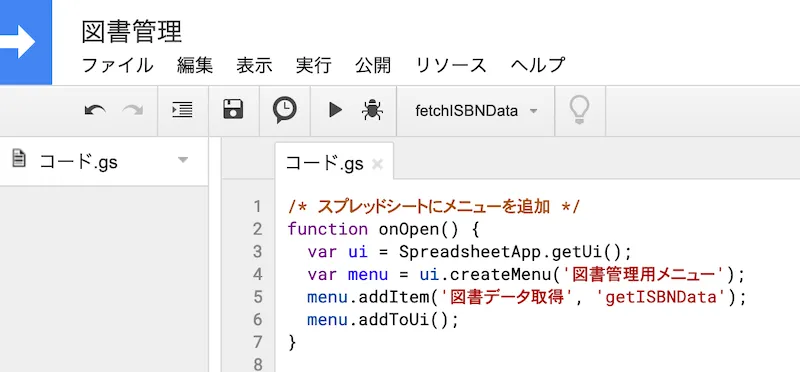
Task: Save the project with the floppy disk icon
Action: tap(233, 110)
